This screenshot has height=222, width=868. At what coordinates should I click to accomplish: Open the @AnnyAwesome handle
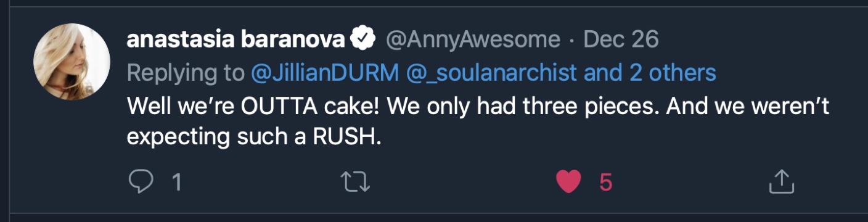(x=473, y=40)
